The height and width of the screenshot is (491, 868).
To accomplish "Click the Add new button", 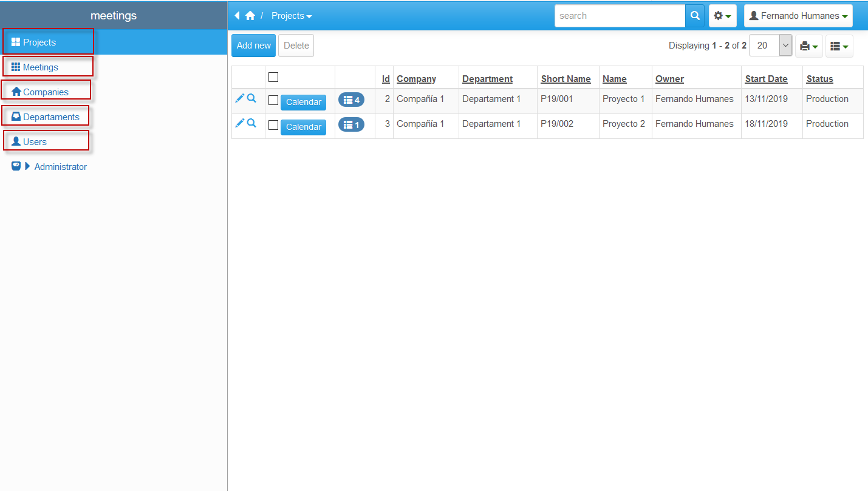I will (x=254, y=46).
